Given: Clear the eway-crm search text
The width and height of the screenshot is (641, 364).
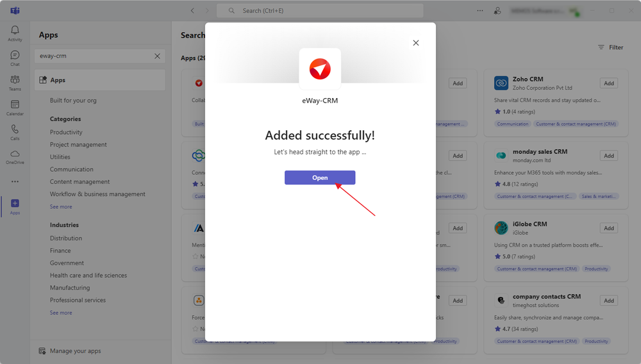Looking at the screenshot, I should pos(157,56).
